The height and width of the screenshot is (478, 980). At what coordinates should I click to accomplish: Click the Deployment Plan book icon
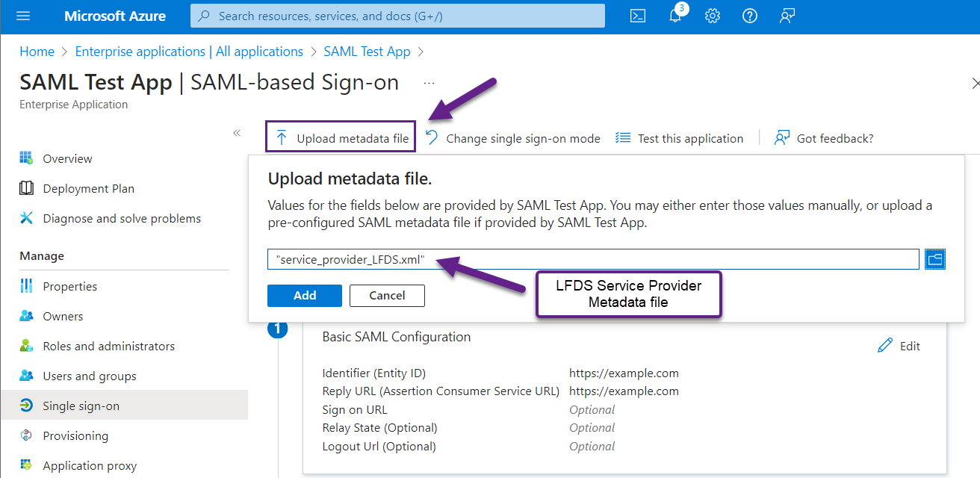[26, 188]
